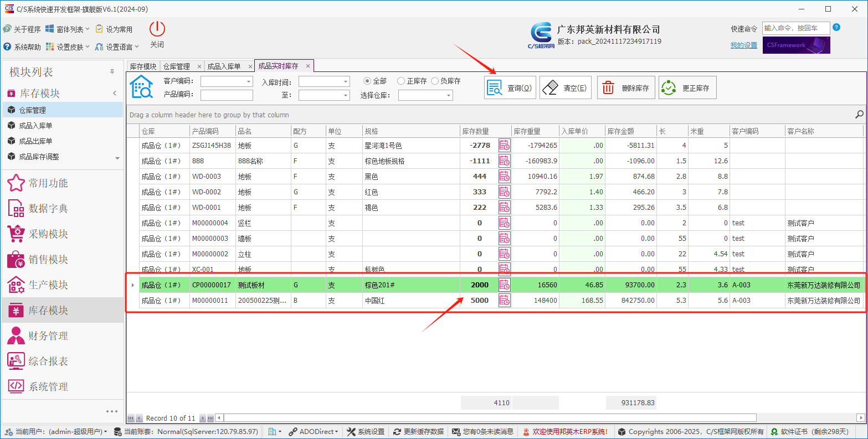Open the 数据字典 module

click(63, 208)
